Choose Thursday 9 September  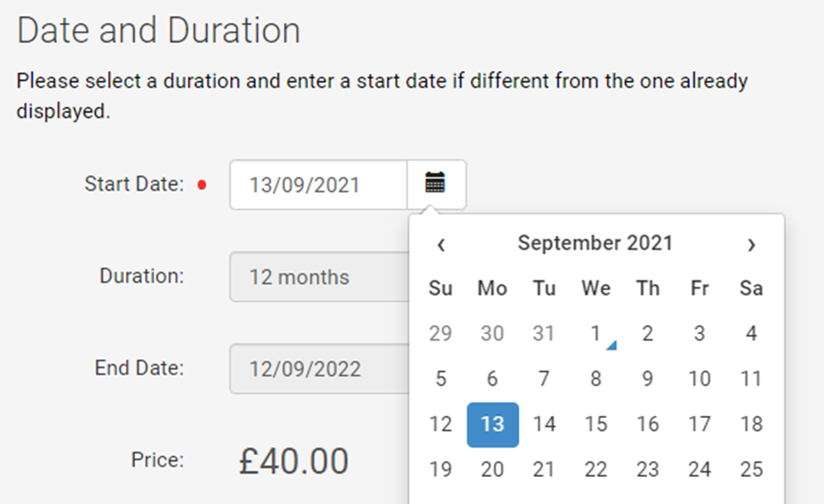(648, 379)
